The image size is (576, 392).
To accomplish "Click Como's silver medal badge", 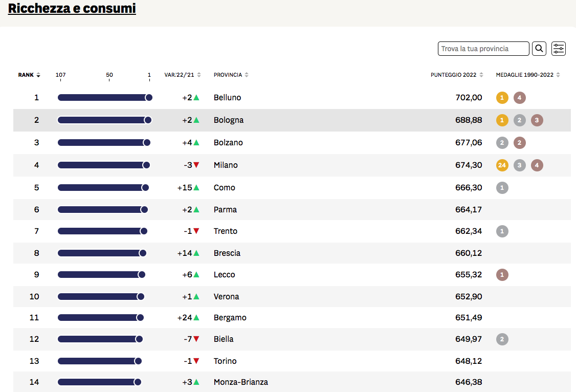I will pos(502,188).
